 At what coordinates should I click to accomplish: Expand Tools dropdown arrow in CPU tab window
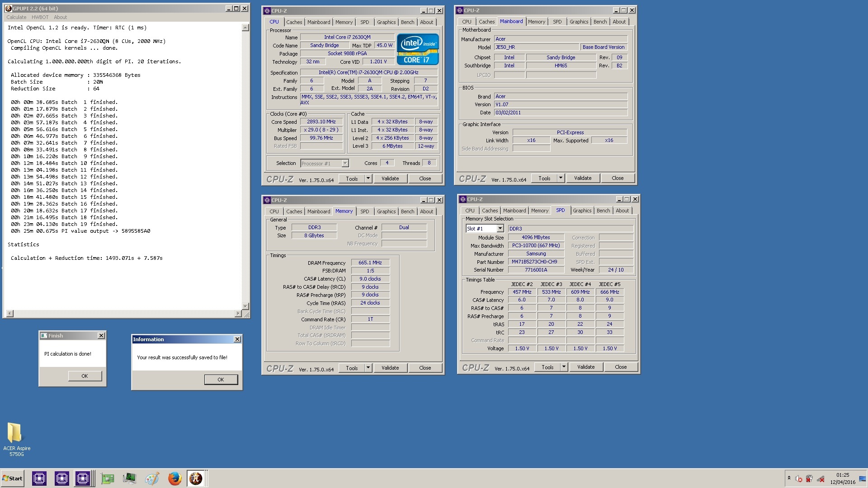(x=368, y=178)
